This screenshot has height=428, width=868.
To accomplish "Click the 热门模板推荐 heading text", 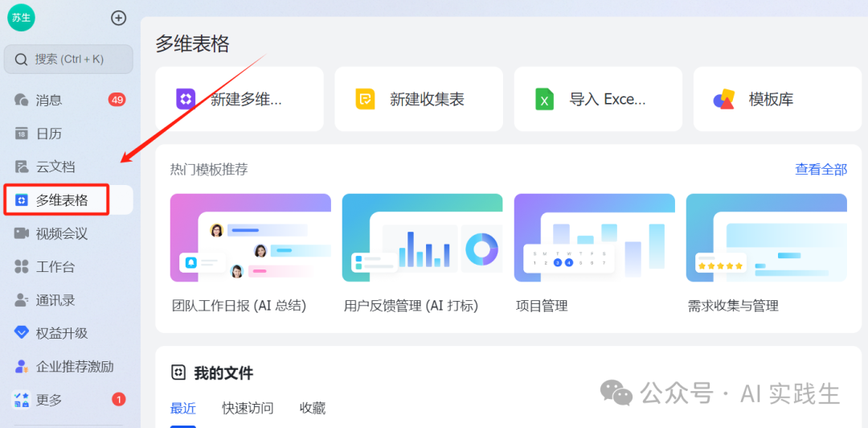I will pyautogui.click(x=209, y=170).
